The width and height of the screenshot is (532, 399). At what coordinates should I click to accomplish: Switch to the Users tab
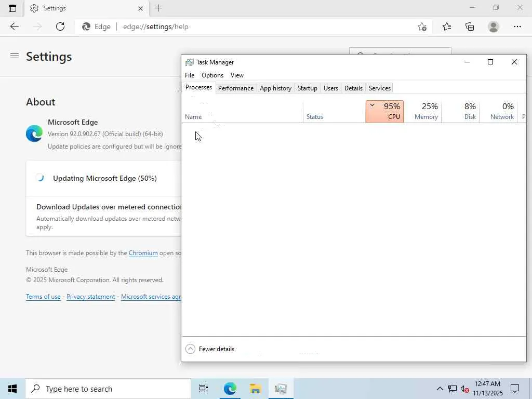coord(331,88)
